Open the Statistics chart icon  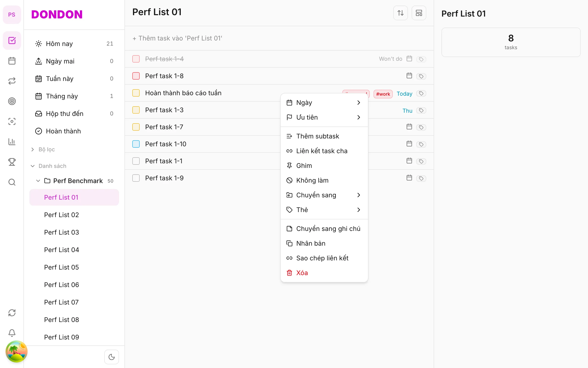pyautogui.click(x=12, y=141)
